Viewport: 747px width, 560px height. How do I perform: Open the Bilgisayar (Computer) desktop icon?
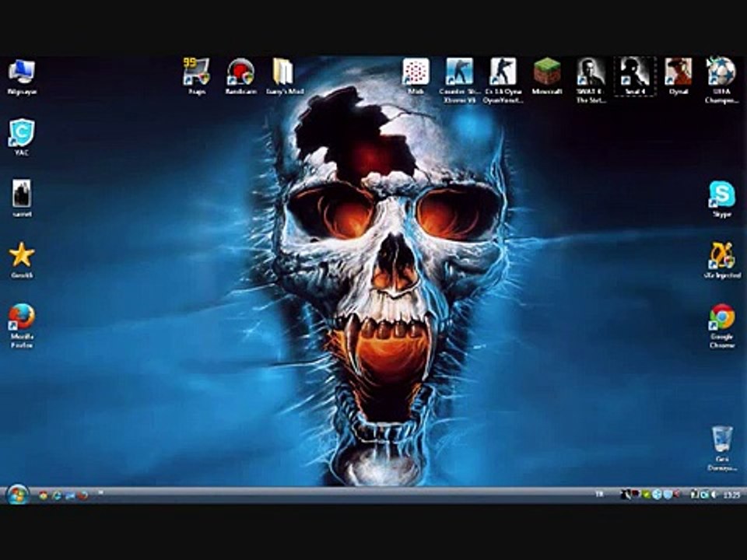(x=22, y=77)
